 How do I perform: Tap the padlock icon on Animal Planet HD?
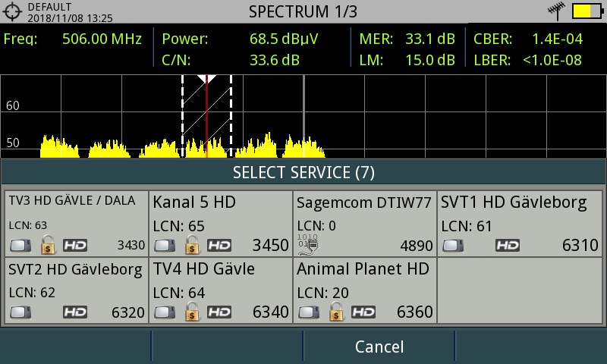[335, 312]
